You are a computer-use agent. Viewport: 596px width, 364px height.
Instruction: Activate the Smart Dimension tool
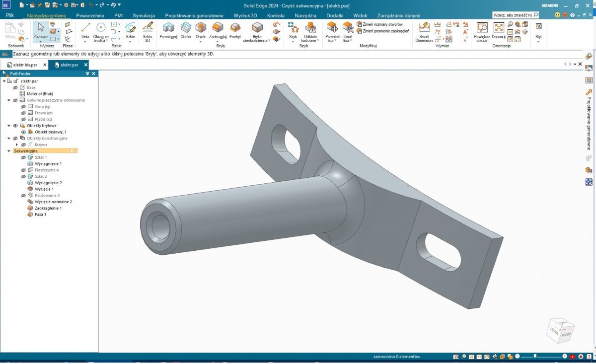click(424, 31)
